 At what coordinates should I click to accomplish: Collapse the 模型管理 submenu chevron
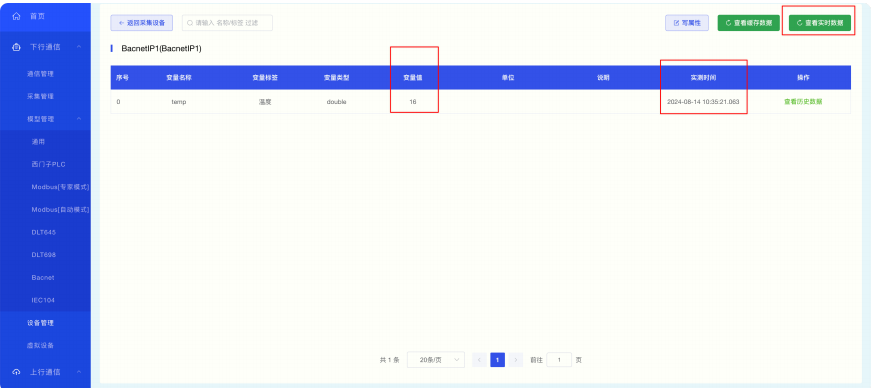coord(79,118)
